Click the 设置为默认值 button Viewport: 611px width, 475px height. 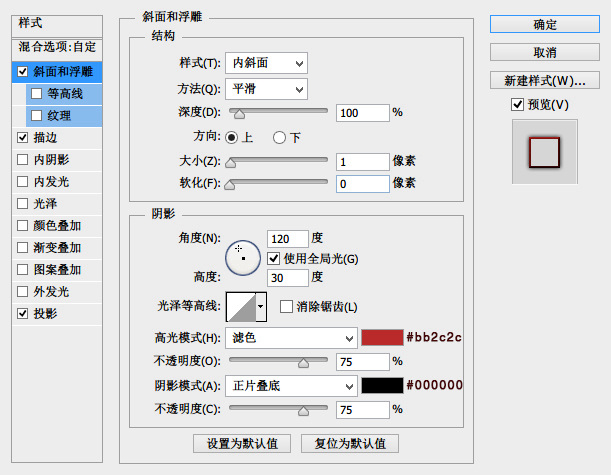tap(242, 443)
